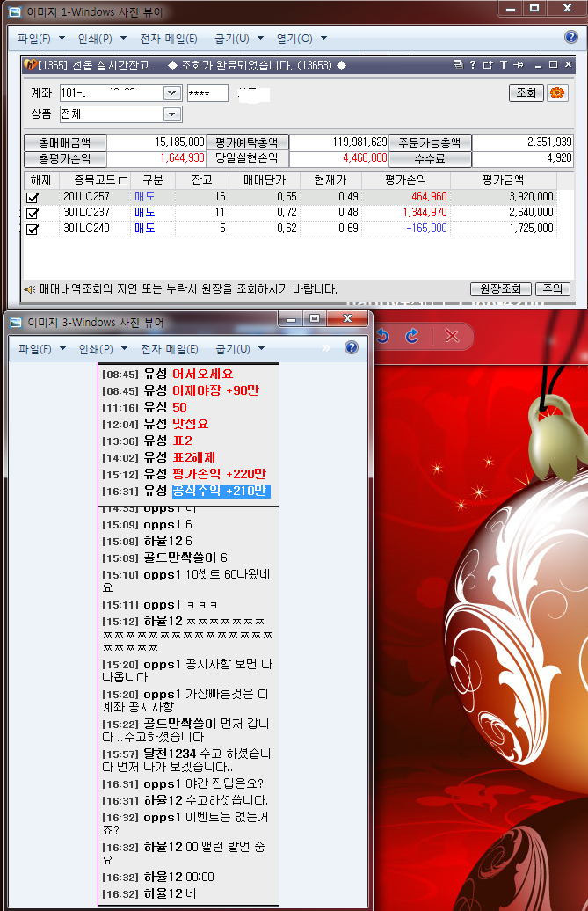Sort by 평가손익 column header
This screenshot has width=588, height=911.
(x=406, y=180)
